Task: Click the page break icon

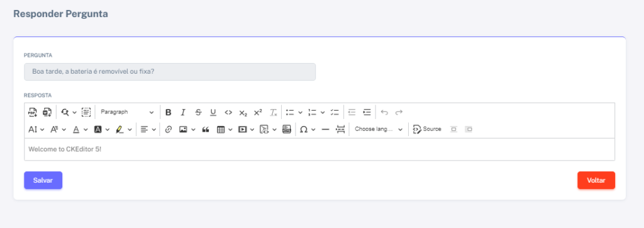Action: point(340,129)
